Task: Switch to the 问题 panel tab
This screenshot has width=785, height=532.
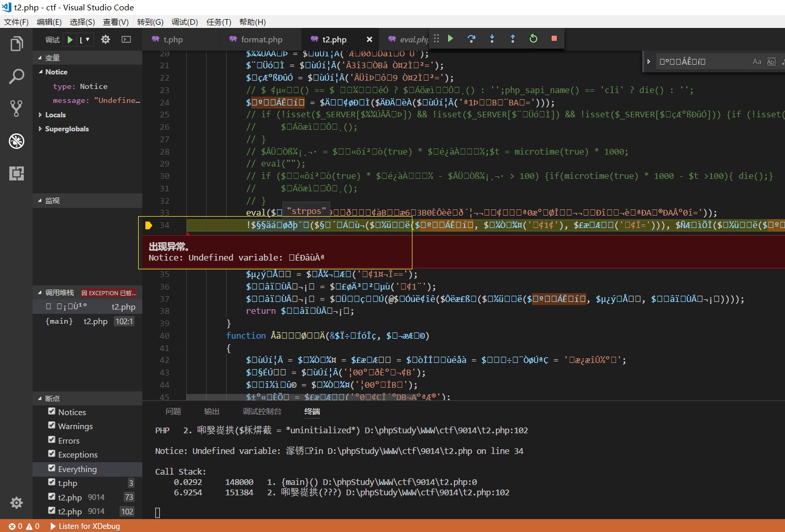Action: click(173, 412)
